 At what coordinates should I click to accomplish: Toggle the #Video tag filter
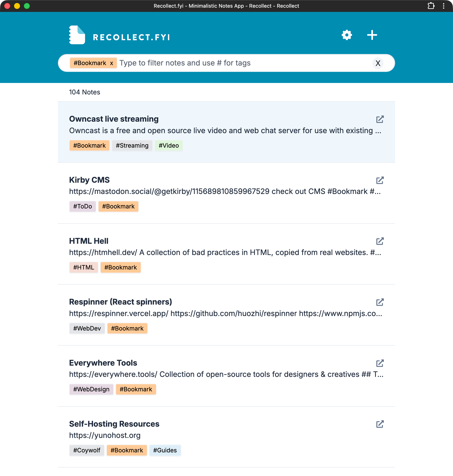pyautogui.click(x=169, y=145)
